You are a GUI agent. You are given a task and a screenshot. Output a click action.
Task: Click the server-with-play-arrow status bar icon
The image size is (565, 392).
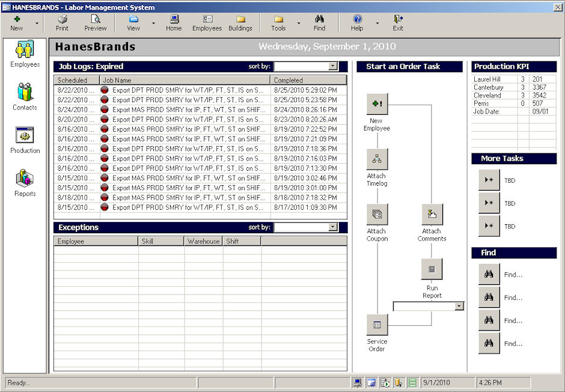(385, 382)
